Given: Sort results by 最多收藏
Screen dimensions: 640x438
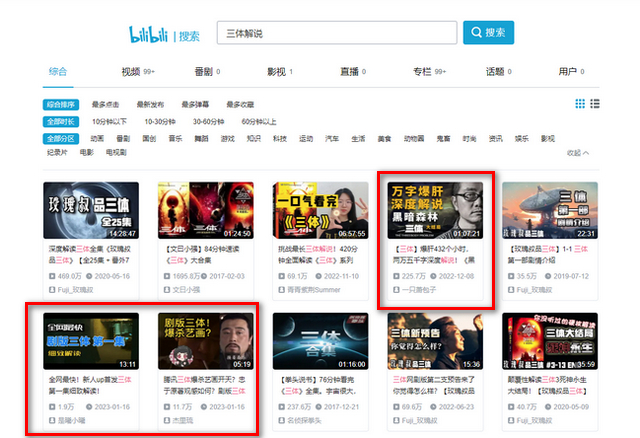Looking at the screenshot, I should (x=240, y=104).
